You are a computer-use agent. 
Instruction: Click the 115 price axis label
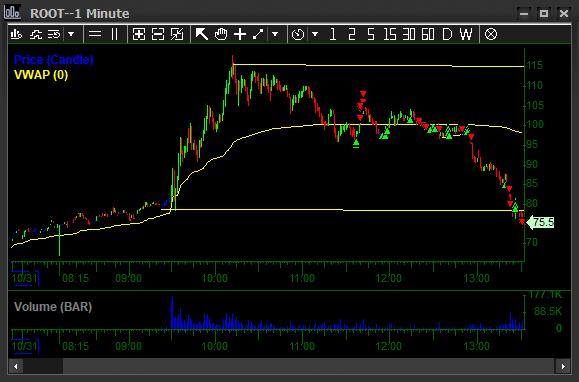[x=535, y=66]
